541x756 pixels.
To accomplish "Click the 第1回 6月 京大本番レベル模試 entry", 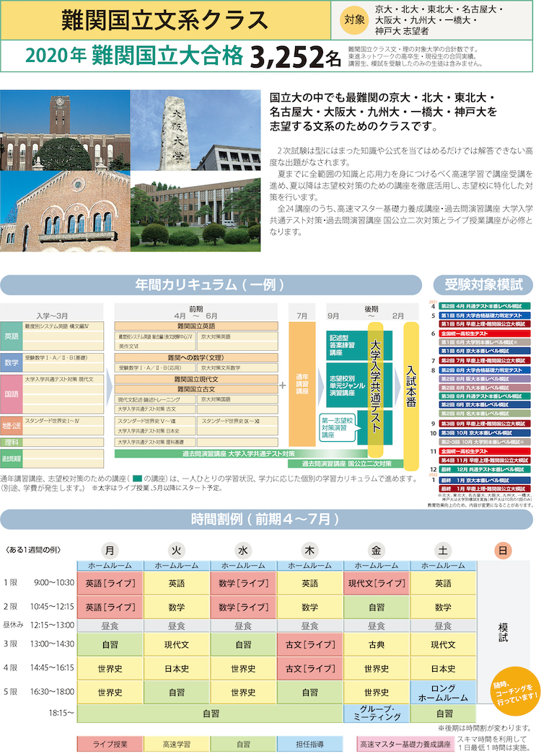I will coord(485,351).
